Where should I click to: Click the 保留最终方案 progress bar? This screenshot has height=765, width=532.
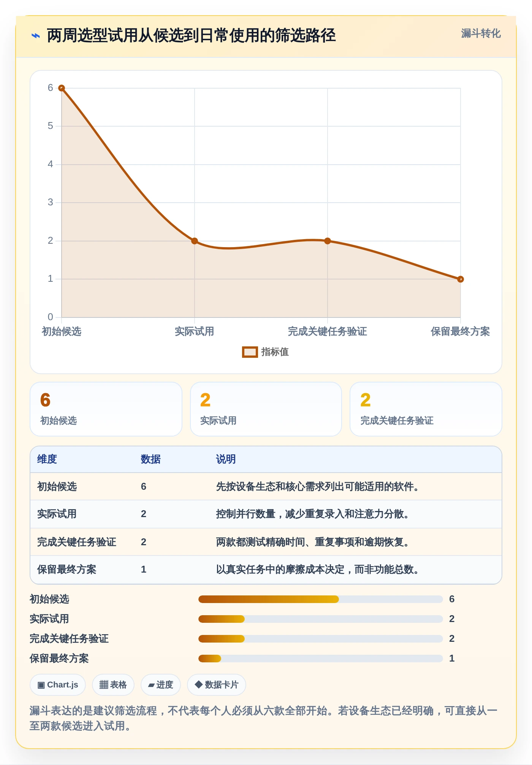tap(321, 659)
